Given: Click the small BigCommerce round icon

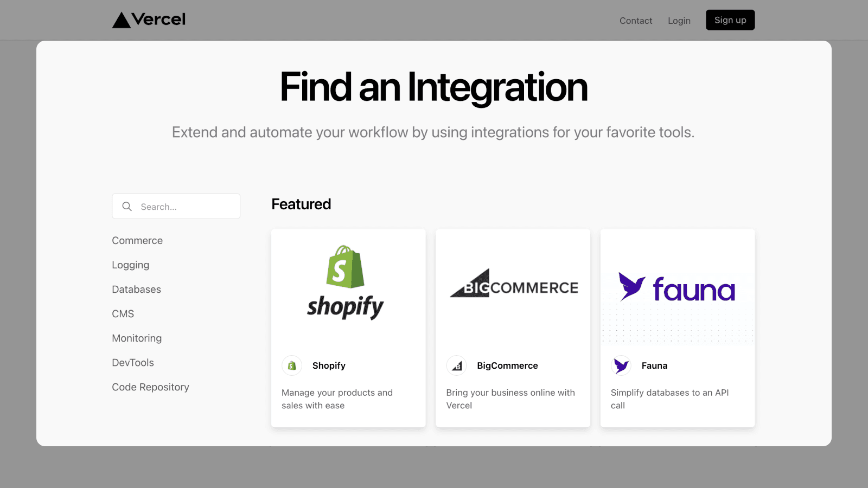Looking at the screenshot, I should click(x=456, y=365).
